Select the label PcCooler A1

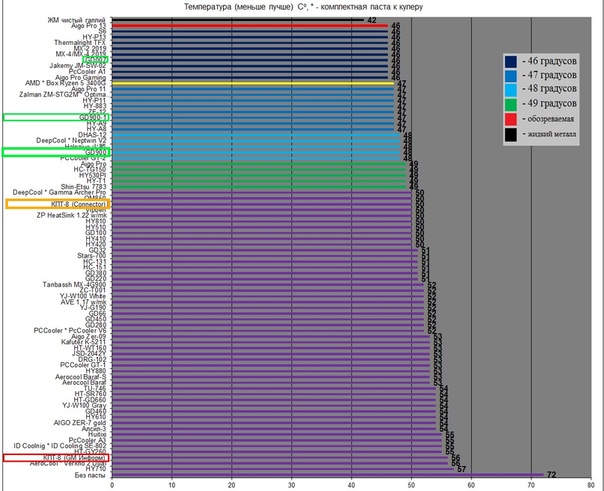click(x=87, y=72)
